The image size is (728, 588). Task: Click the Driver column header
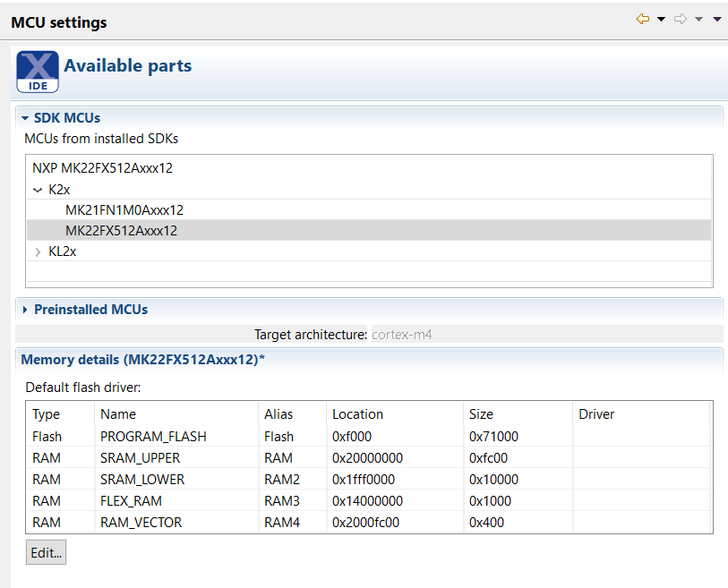click(596, 414)
